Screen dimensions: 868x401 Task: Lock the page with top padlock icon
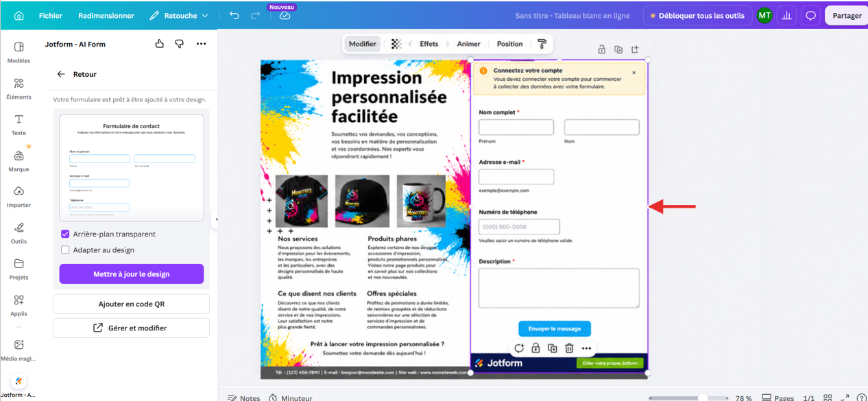click(x=601, y=49)
